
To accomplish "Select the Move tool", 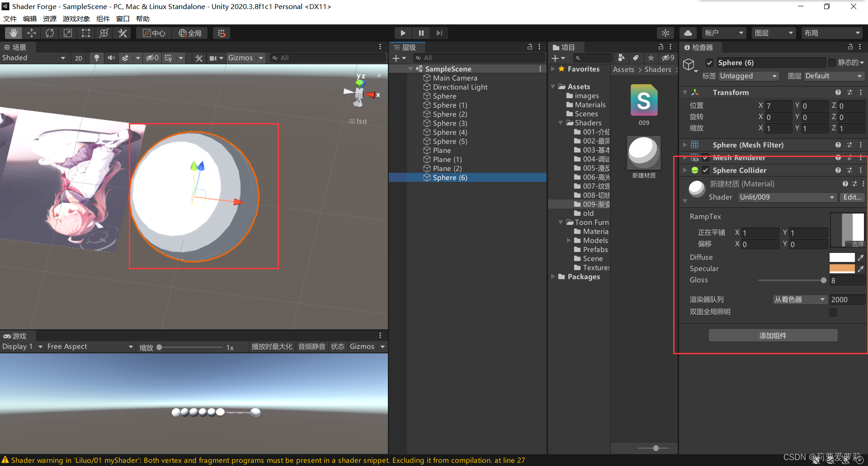I will 32,33.
